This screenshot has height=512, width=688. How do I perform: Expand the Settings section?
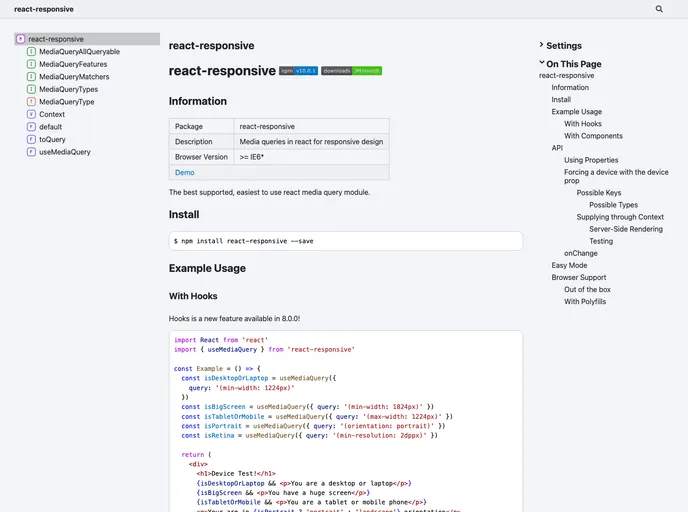[x=560, y=46]
